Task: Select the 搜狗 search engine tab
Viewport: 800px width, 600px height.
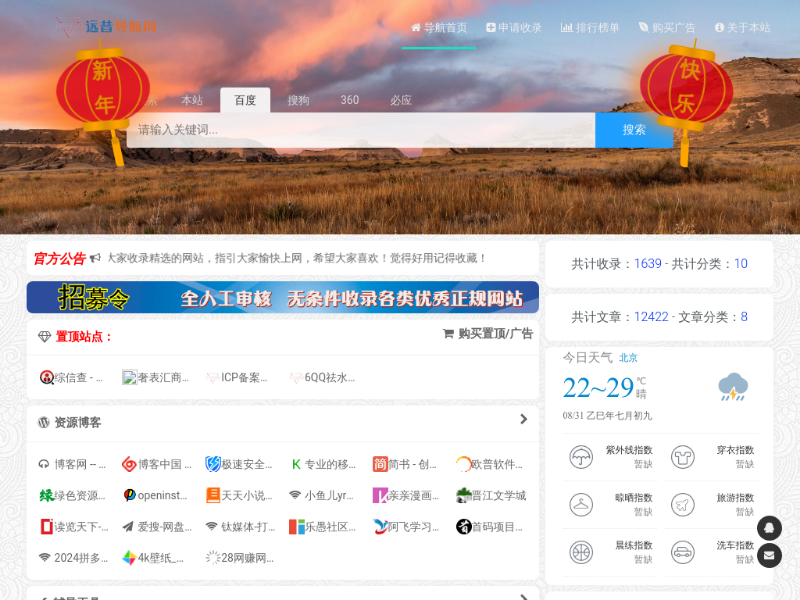Action: click(x=298, y=100)
